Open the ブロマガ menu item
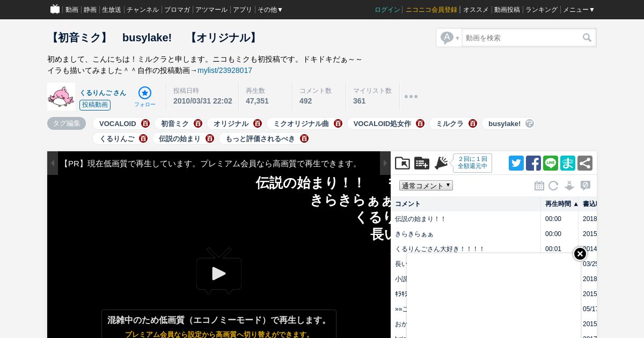 [x=177, y=10]
